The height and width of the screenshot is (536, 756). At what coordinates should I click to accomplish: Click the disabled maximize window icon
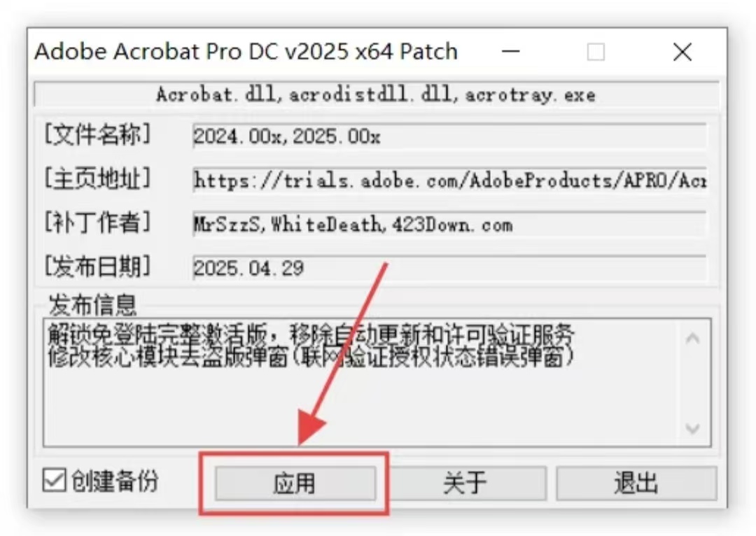coord(596,52)
